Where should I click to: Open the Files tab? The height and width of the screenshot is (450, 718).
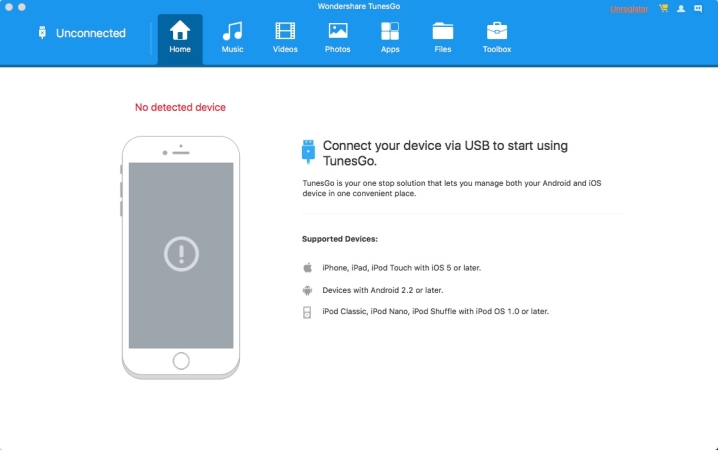pyautogui.click(x=443, y=39)
